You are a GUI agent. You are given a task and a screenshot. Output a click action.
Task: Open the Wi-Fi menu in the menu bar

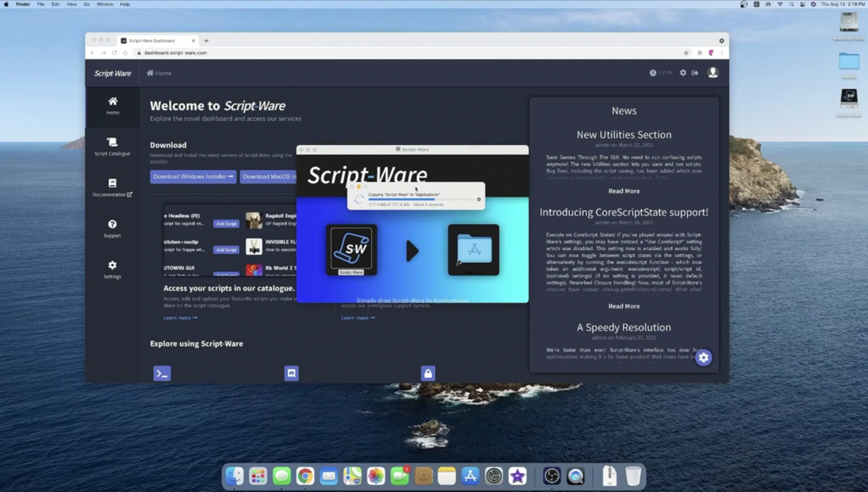click(780, 4)
